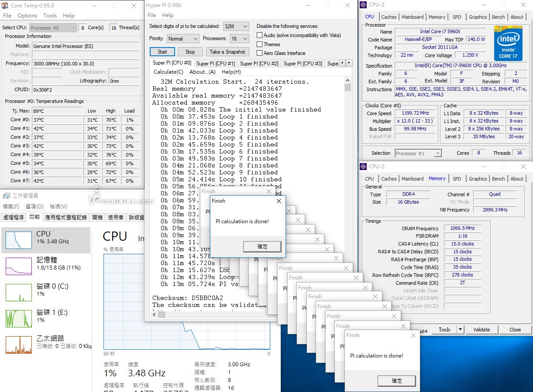Image resolution: width=533 pixels, height=392 pixels.
Task: Click the Core Temp title bar icon
Action: 5,6
